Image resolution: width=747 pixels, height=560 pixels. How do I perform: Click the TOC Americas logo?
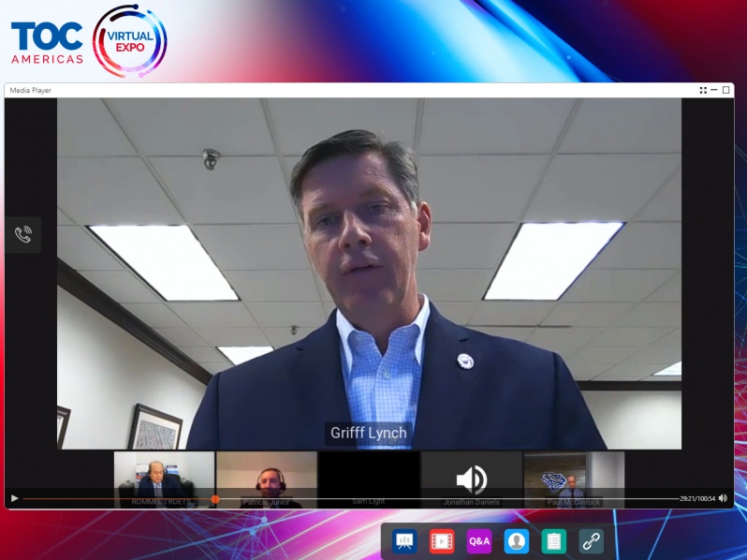pos(47,42)
